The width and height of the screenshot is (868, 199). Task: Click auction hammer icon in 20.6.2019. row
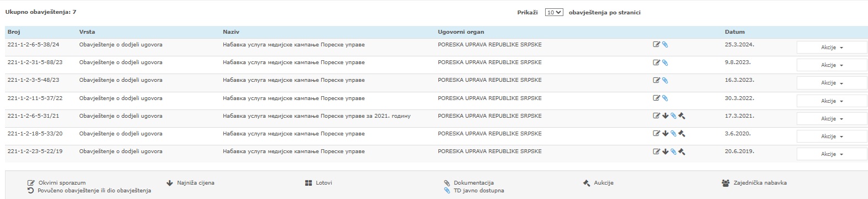[x=682, y=151]
